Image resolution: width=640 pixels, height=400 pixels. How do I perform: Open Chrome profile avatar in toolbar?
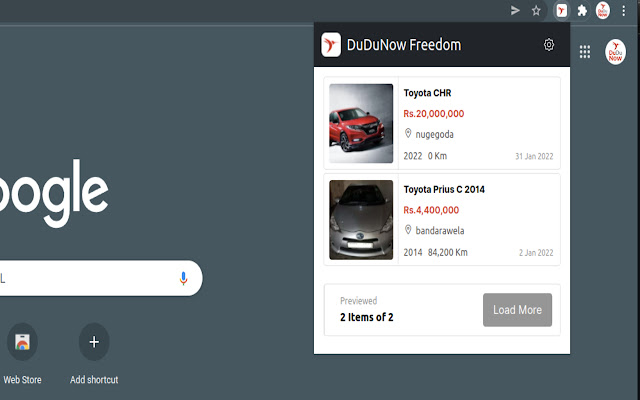pos(603,11)
